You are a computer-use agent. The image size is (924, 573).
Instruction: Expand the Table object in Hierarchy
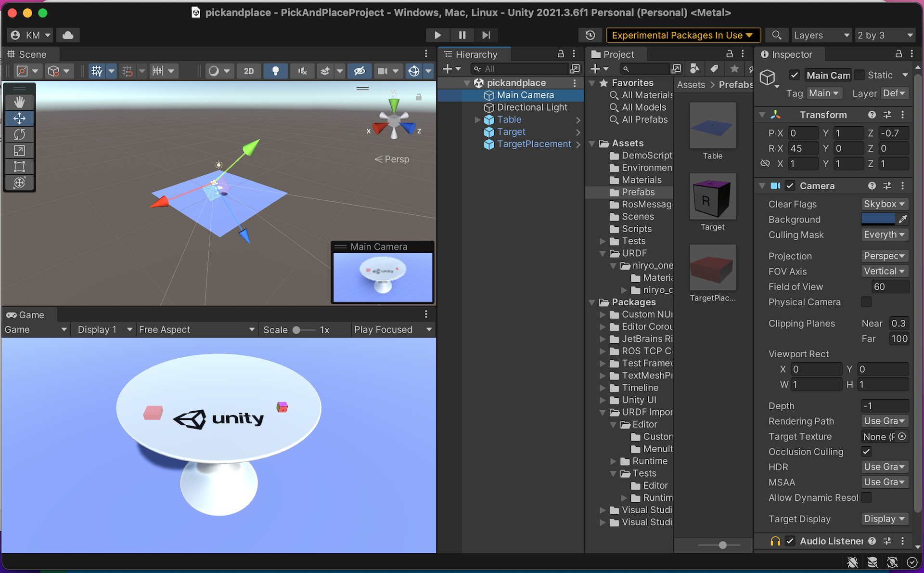pyautogui.click(x=477, y=120)
